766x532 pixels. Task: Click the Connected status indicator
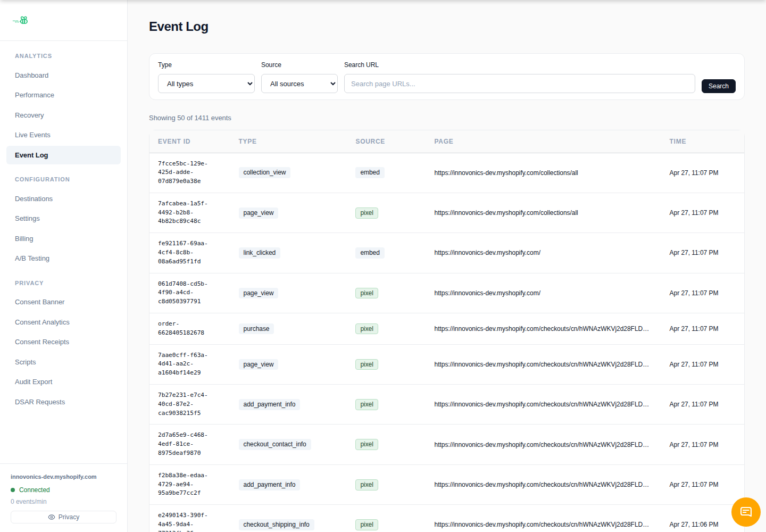(x=30, y=490)
